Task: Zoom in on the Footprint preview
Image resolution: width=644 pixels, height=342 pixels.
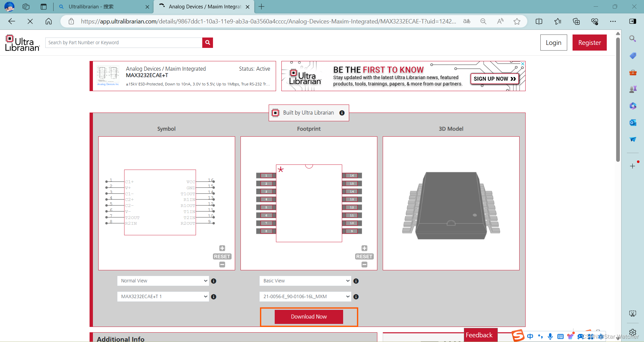Action: point(364,248)
